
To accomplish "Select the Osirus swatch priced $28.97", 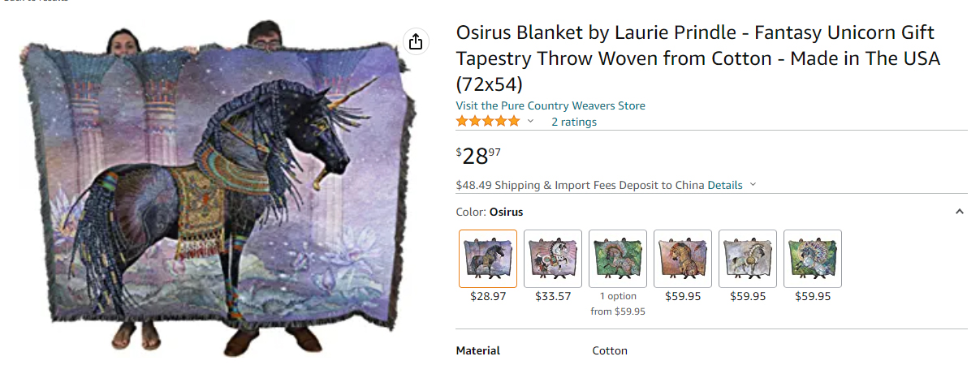I will point(488,259).
